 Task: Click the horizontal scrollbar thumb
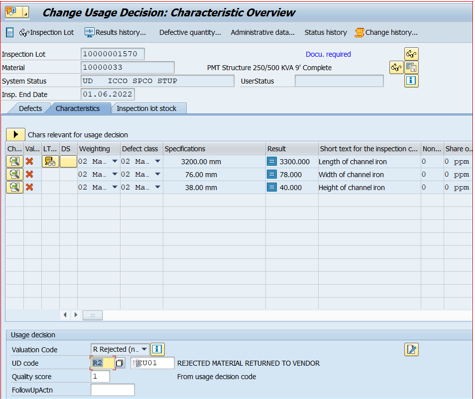(92, 315)
